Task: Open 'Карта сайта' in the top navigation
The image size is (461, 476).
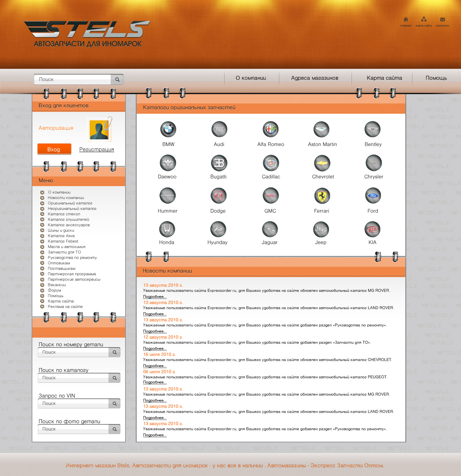Action: pos(384,78)
